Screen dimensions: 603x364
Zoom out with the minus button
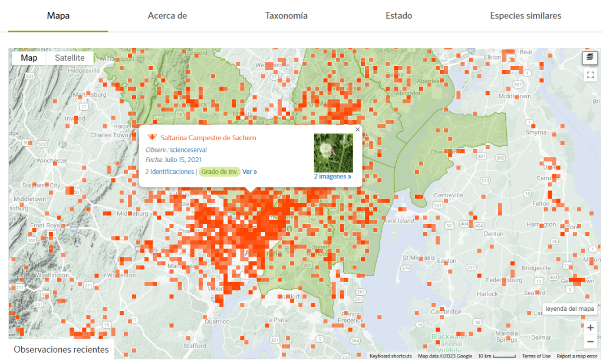pyautogui.click(x=590, y=342)
